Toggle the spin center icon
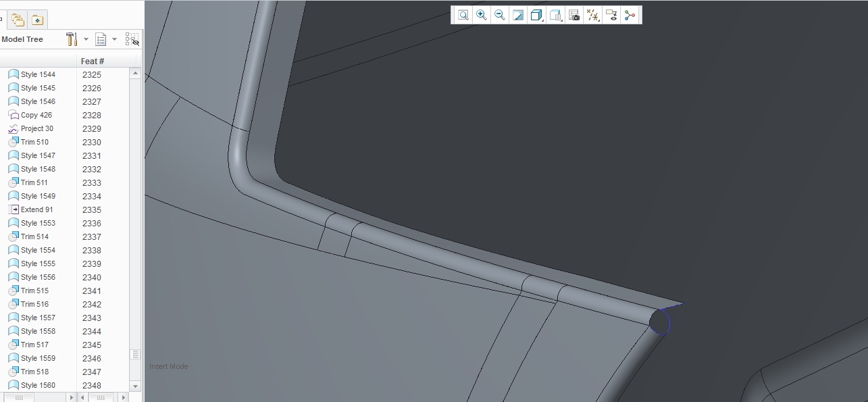The width and height of the screenshot is (868, 402). 630,15
